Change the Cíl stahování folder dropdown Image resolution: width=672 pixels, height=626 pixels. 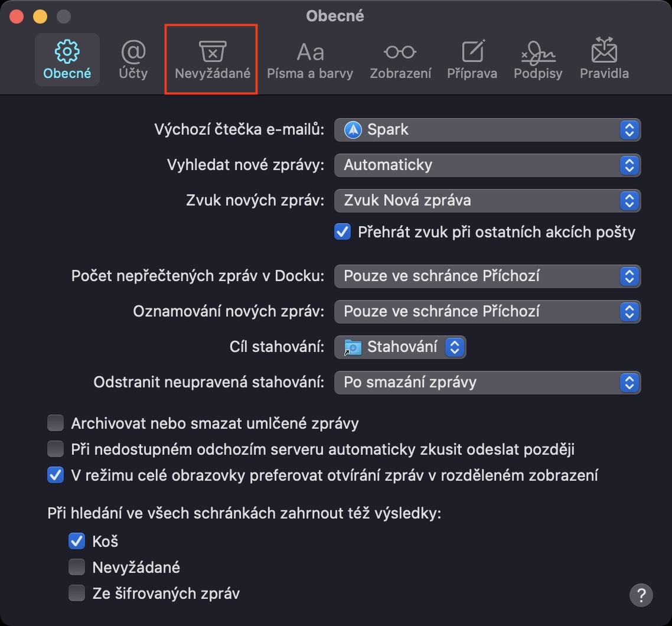[x=400, y=347]
